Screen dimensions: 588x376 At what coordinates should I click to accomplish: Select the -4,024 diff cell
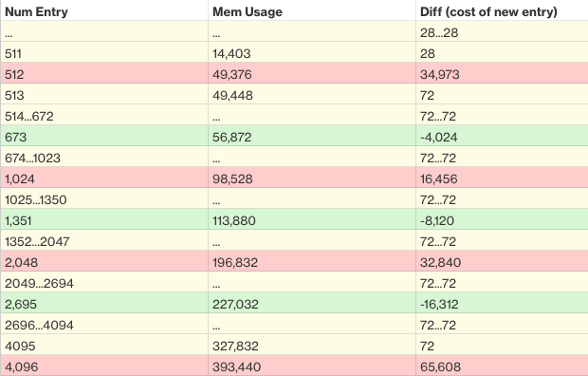tap(502, 136)
